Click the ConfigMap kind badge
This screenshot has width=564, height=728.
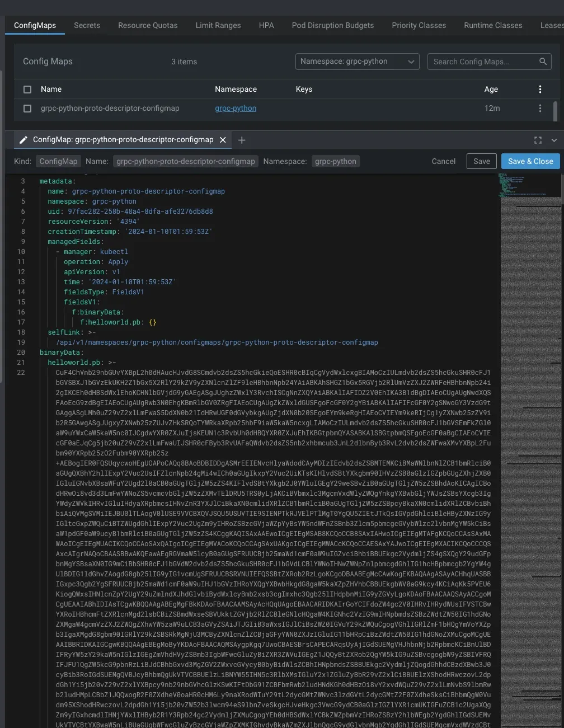tap(58, 161)
